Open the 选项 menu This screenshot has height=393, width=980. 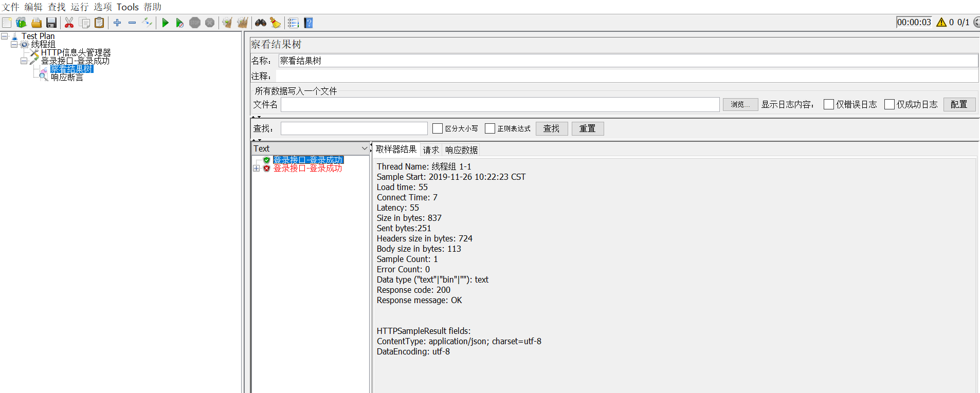[103, 7]
